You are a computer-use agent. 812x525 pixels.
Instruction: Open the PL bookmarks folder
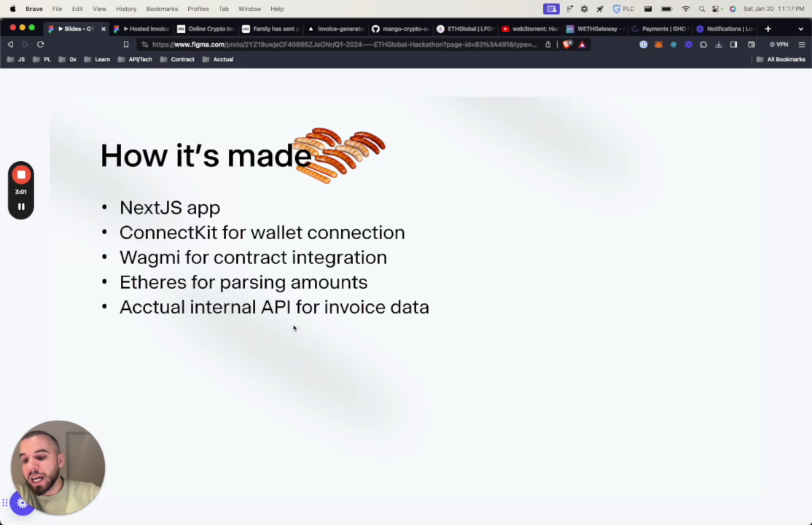42,60
